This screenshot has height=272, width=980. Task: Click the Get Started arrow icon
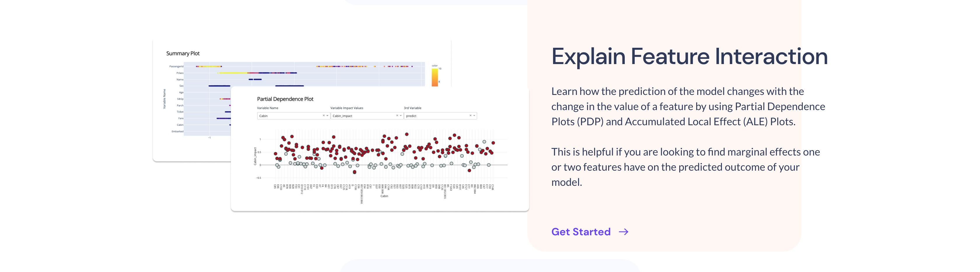pos(623,232)
